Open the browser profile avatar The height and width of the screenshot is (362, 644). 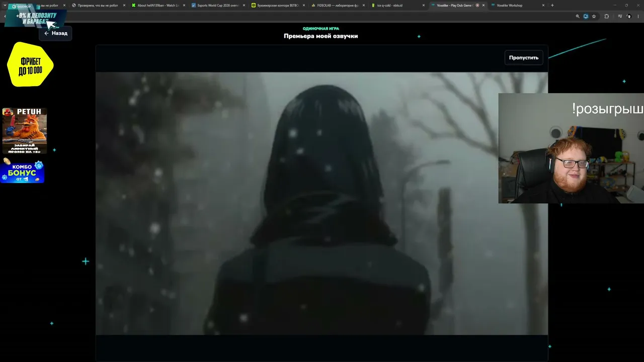pos(628,16)
